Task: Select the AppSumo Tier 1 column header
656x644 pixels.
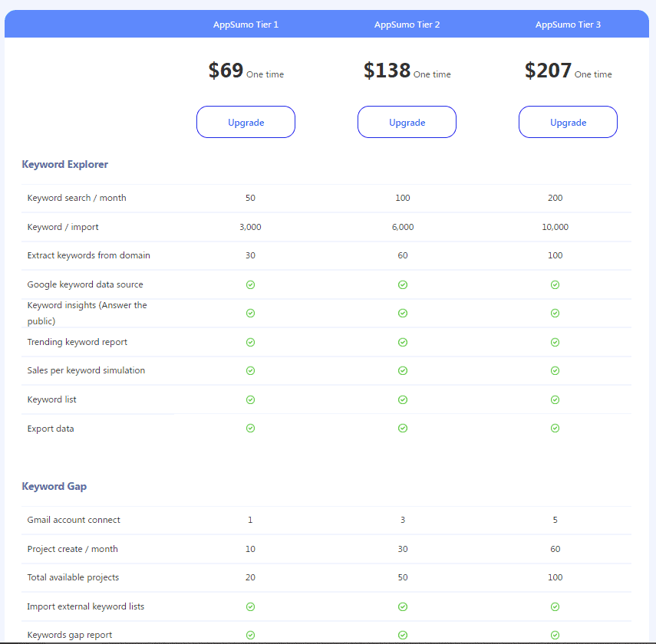Action: point(246,24)
